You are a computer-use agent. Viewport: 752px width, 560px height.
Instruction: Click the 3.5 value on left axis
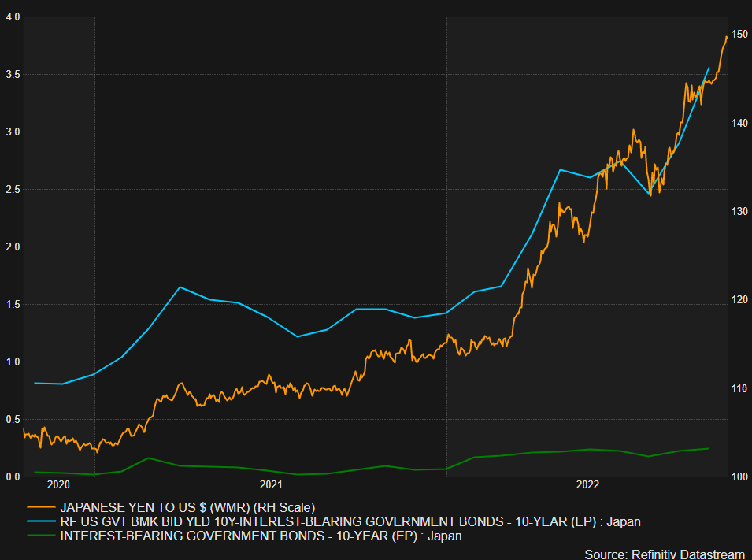click(x=13, y=74)
